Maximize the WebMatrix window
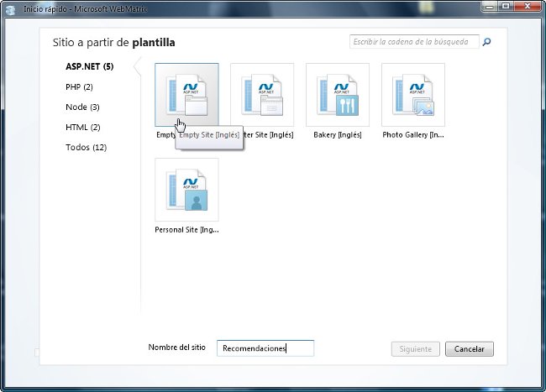The height and width of the screenshot is (392, 546). point(506,6)
